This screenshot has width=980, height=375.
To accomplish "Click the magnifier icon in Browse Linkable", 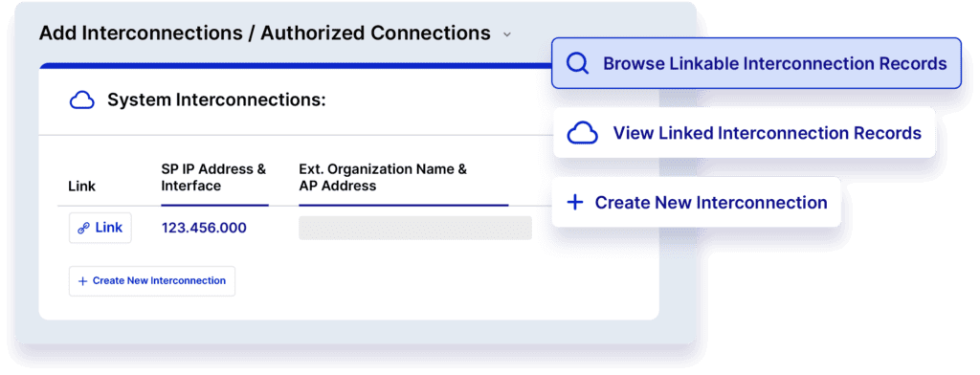I will coord(577,63).
